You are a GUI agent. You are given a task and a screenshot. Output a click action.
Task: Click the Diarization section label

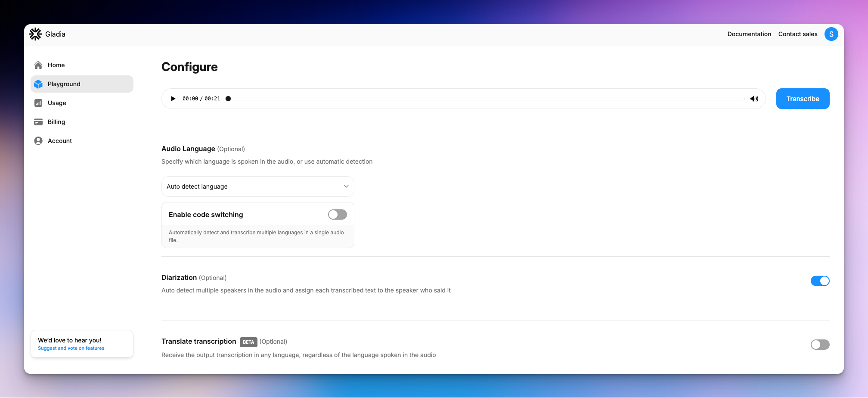[x=179, y=277]
